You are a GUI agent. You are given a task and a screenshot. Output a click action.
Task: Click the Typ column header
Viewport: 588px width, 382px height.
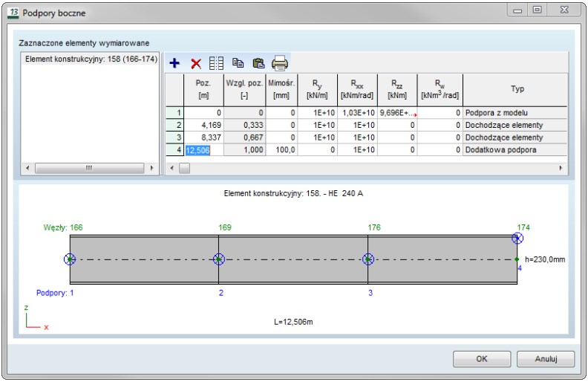pos(517,89)
